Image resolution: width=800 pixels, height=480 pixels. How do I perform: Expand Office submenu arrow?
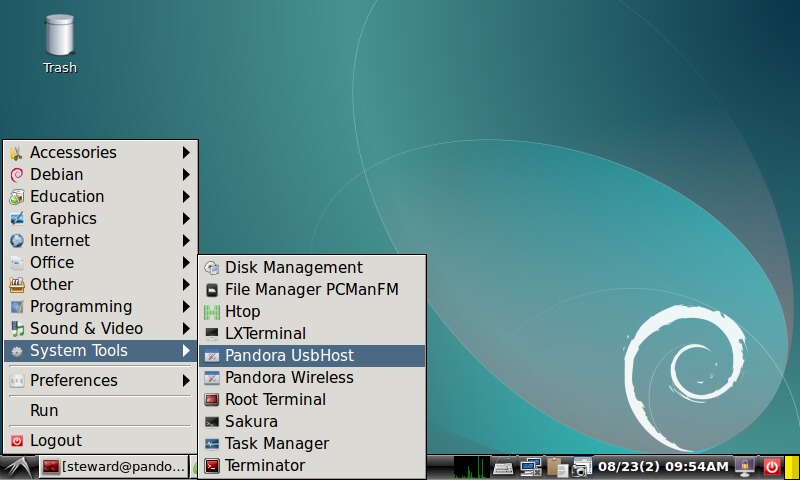coord(186,262)
